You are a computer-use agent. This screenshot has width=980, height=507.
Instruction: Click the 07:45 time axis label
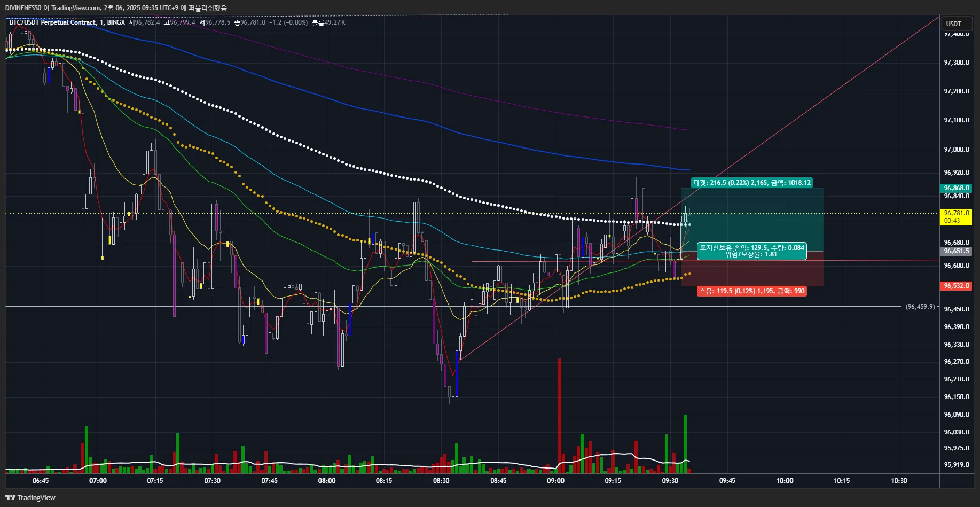tap(269, 481)
